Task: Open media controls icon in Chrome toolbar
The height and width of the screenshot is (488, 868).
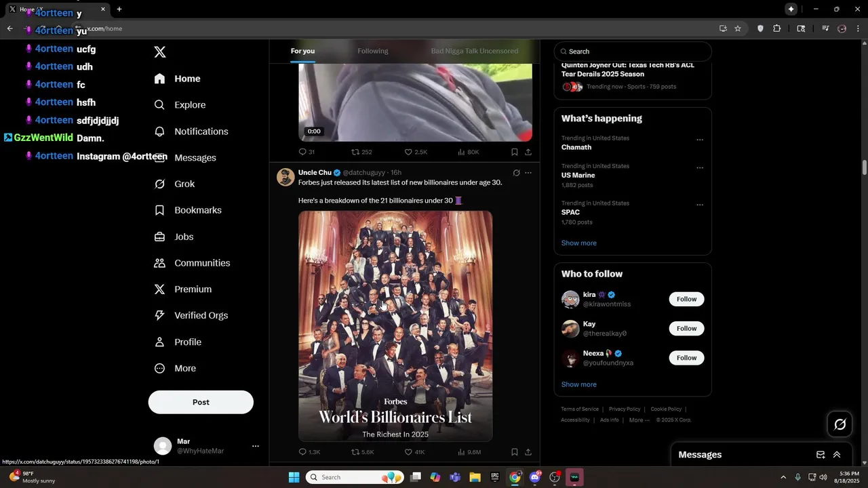Action: (x=825, y=28)
